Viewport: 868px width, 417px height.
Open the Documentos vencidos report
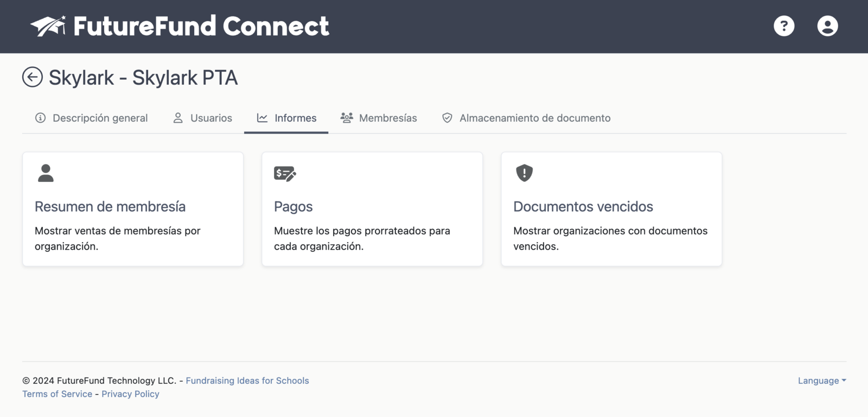point(583,207)
